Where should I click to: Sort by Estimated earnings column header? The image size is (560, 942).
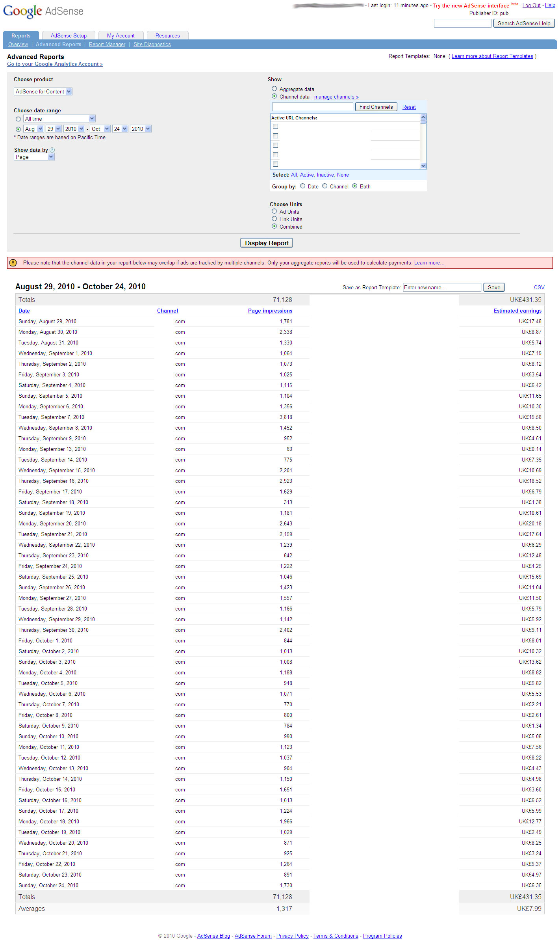[517, 311]
